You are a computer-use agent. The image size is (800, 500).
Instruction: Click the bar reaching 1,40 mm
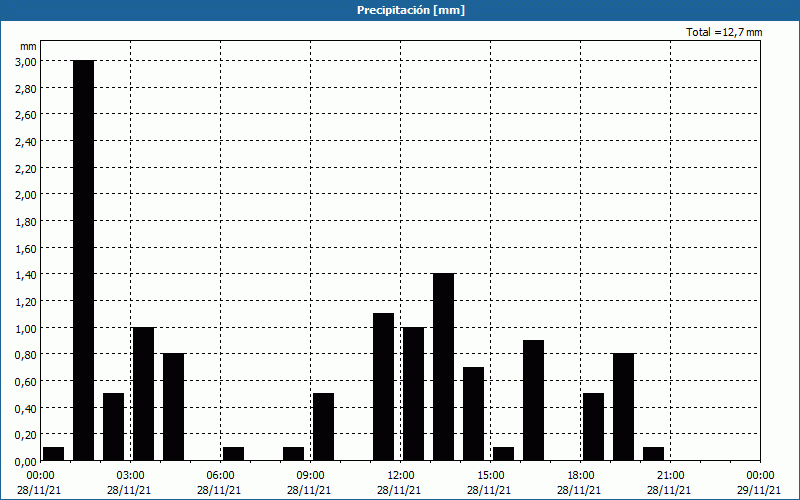(x=443, y=367)
